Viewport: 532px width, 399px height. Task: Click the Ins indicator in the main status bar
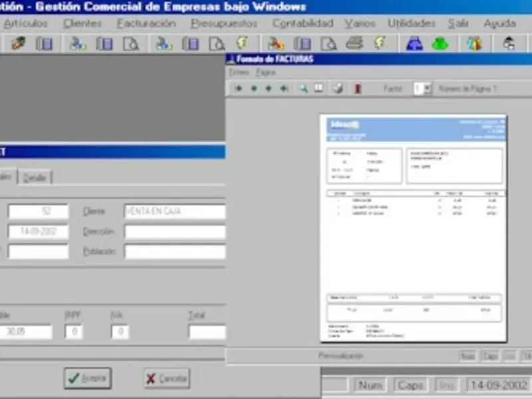coord(446,386)
